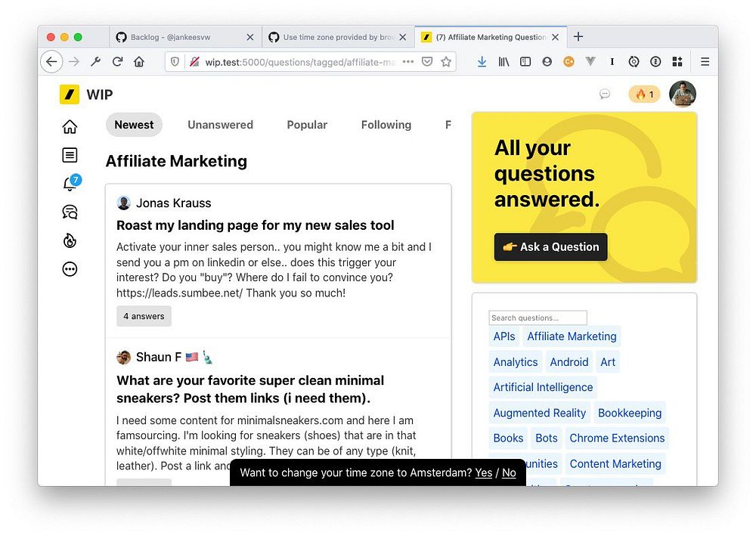Click the flame streaks sidebar icon
This screenshot has height=536, width=756.
70,241
